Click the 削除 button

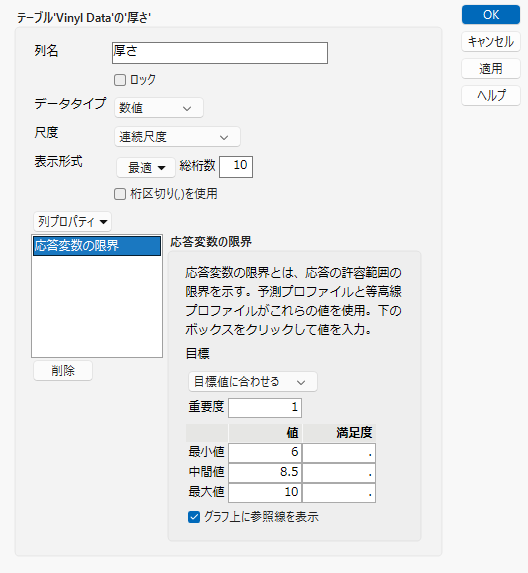pyautogui.click(x=63, y=371)
